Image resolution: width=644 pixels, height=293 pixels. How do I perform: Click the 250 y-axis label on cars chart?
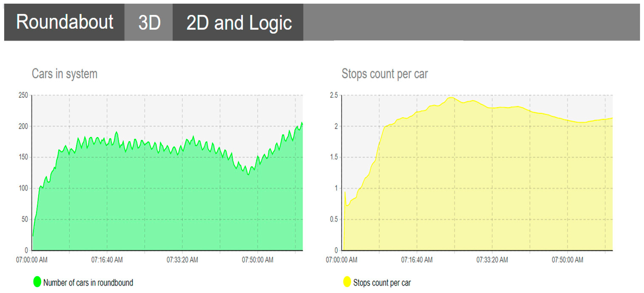tap(23, 95)
